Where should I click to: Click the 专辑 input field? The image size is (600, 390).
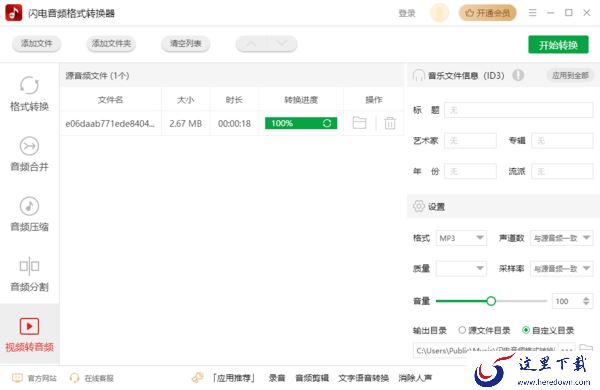pyautogui.click(x=562, y=141)
